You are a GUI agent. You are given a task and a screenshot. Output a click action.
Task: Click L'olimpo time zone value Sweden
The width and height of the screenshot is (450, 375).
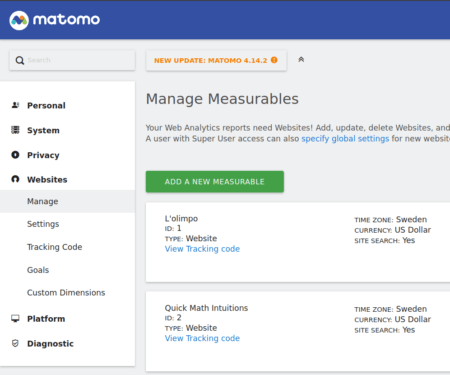pos(411,219)
